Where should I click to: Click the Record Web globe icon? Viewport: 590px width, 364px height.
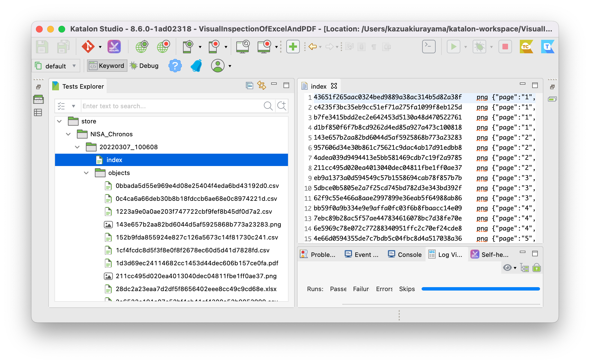pos(163,47)
